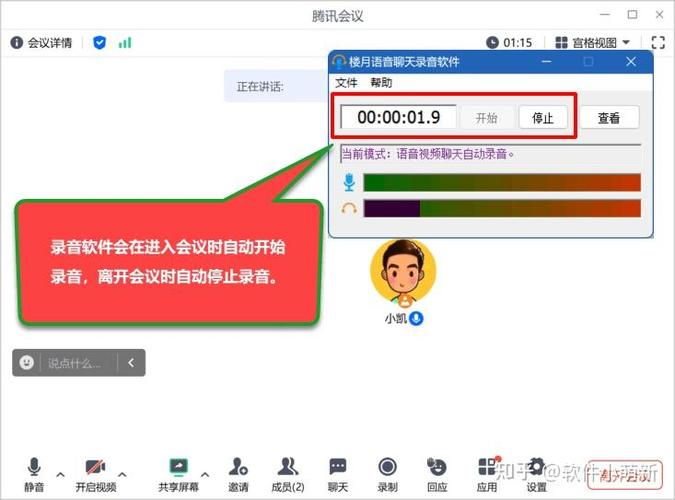
Task: Click the headphone volume level bar
Action: coord(502,208)
